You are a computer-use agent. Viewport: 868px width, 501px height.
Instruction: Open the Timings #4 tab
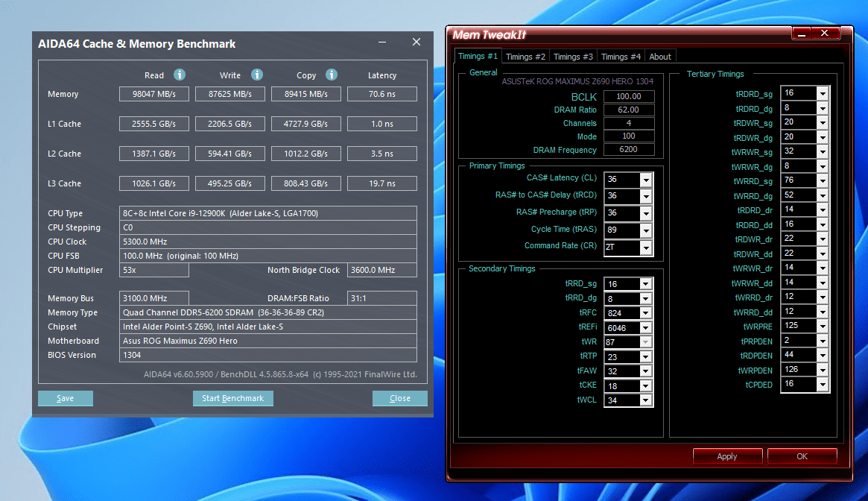click(x=621, y=57)
